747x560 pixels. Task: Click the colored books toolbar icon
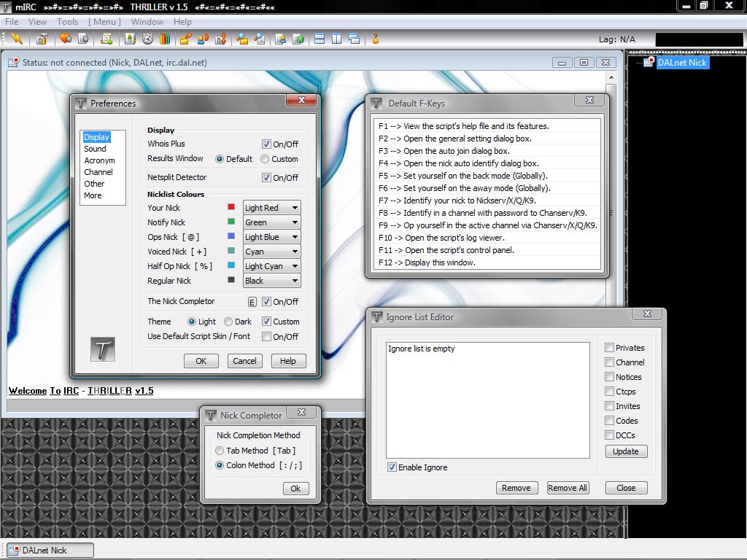click(165, 39)
